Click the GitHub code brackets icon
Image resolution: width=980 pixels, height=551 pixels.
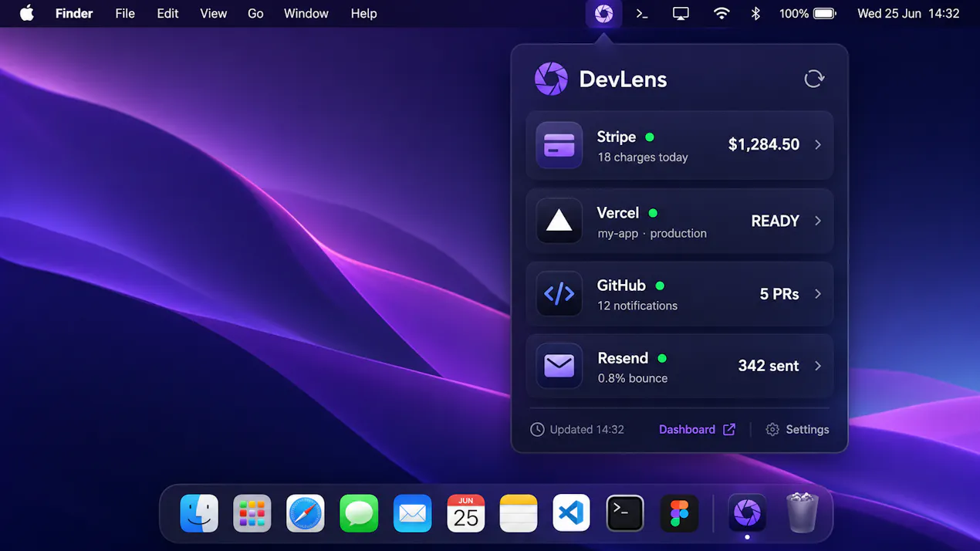pos(559,293)
